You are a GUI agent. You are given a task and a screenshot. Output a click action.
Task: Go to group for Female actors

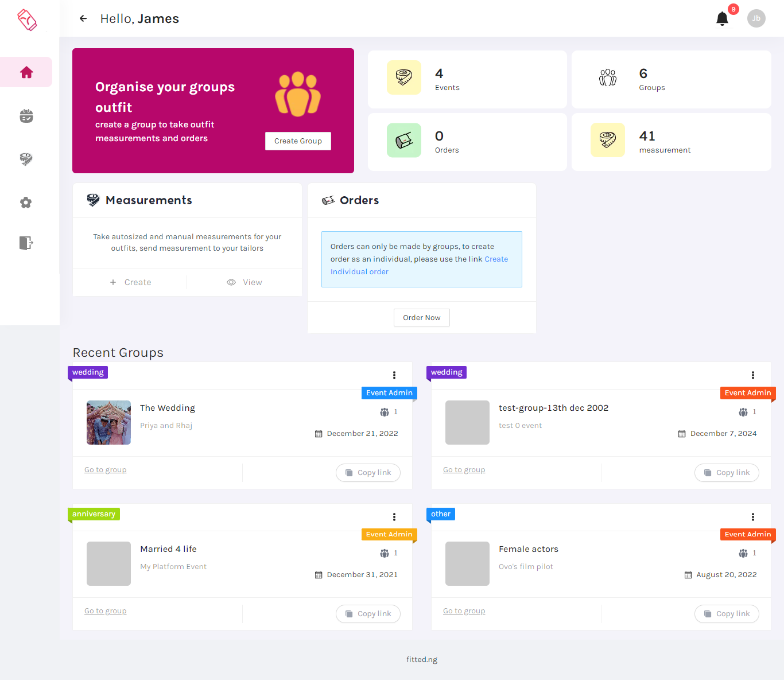(x=464, y=611)
